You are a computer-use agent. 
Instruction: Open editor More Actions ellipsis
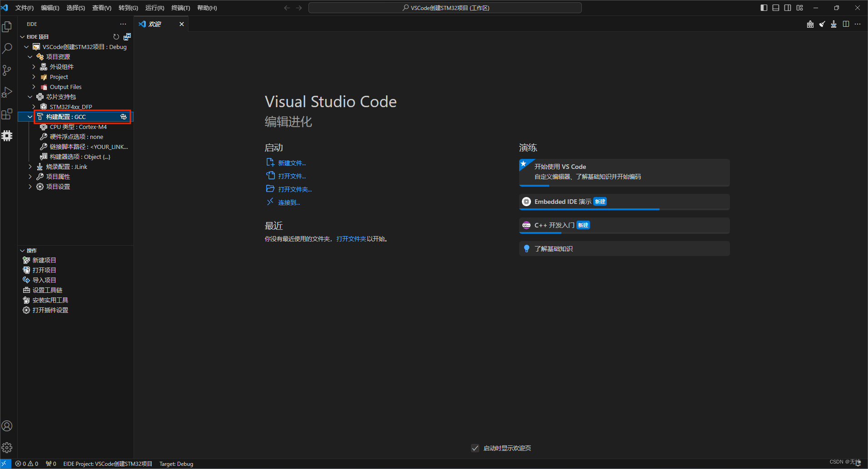pyautogui.click(x=858, y=24)
